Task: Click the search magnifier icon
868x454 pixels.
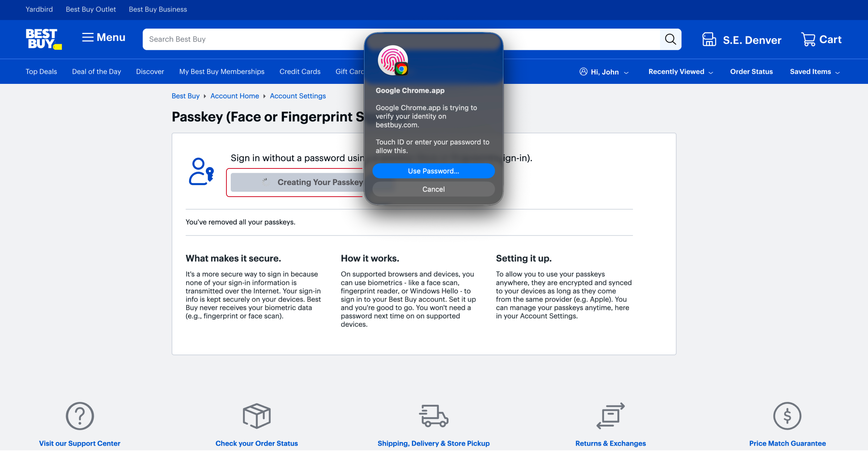Action: [670, 39]
